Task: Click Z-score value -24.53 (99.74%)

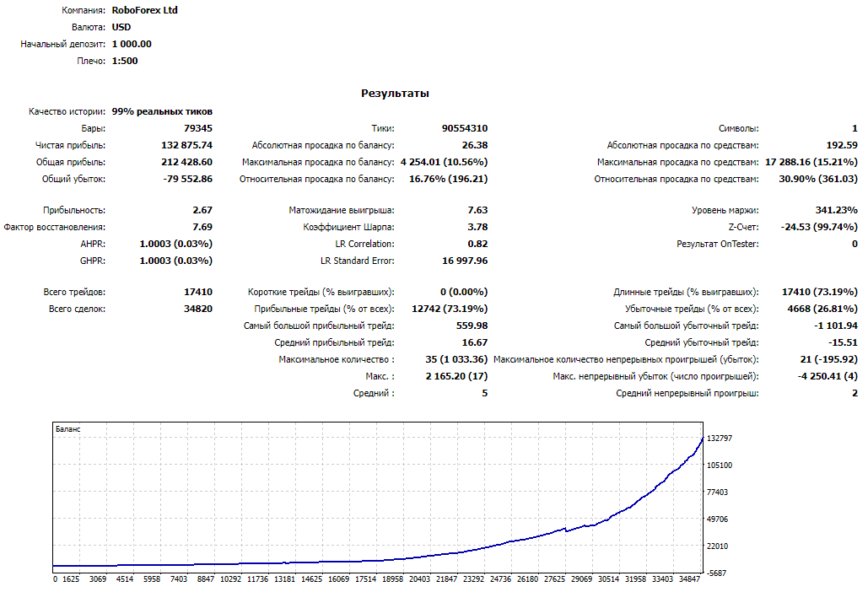Action: click(x=819, y=227)
